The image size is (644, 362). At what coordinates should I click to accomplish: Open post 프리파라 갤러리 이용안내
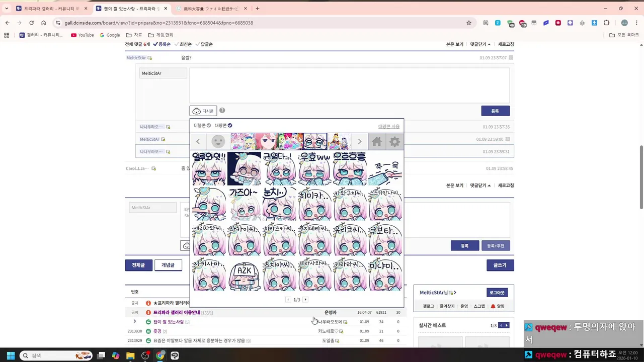(177, 312)
